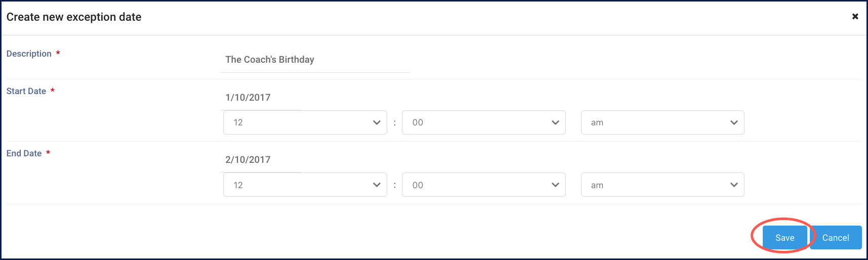Open the Start Date am selector
Screen dimensions: 868x260
tap(655, 122)
